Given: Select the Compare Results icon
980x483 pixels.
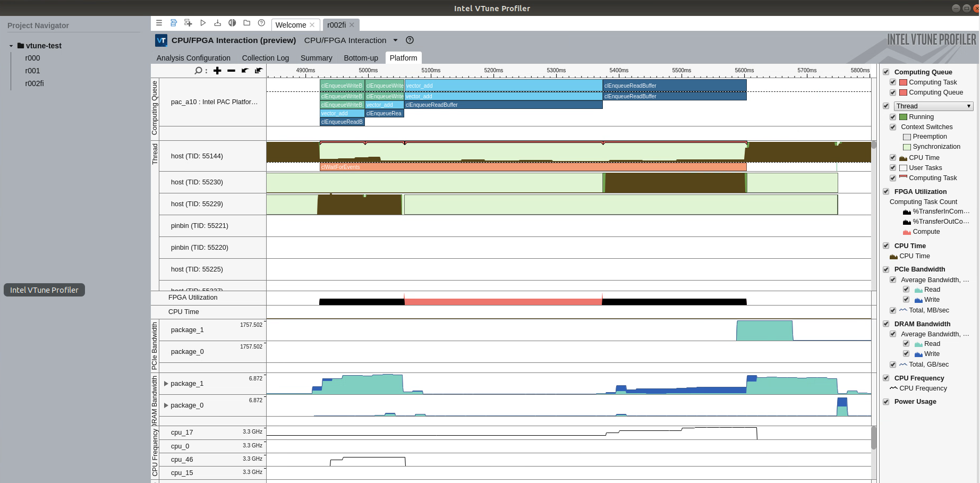Looking at the screenshot, I should pos(232,23).
